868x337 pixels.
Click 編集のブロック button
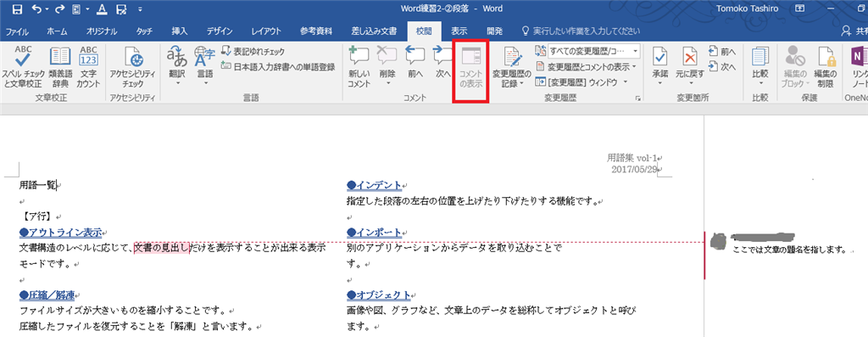point(796,66)
